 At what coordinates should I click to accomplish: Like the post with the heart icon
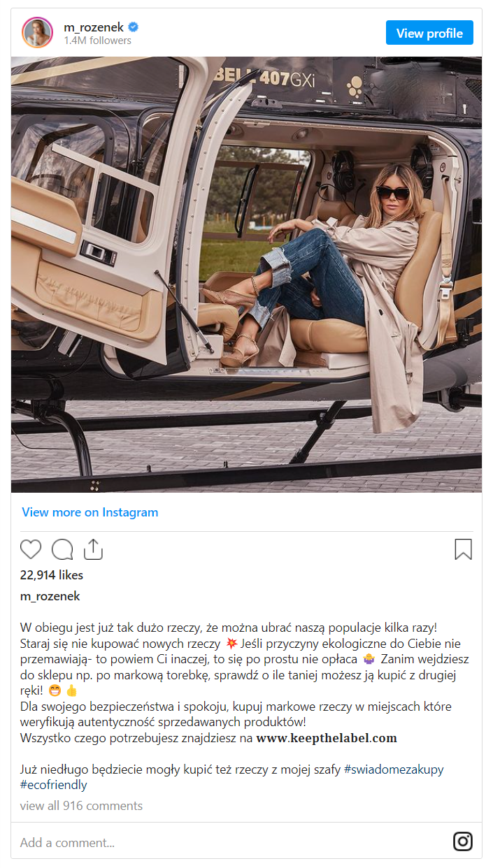pos(31,549)
